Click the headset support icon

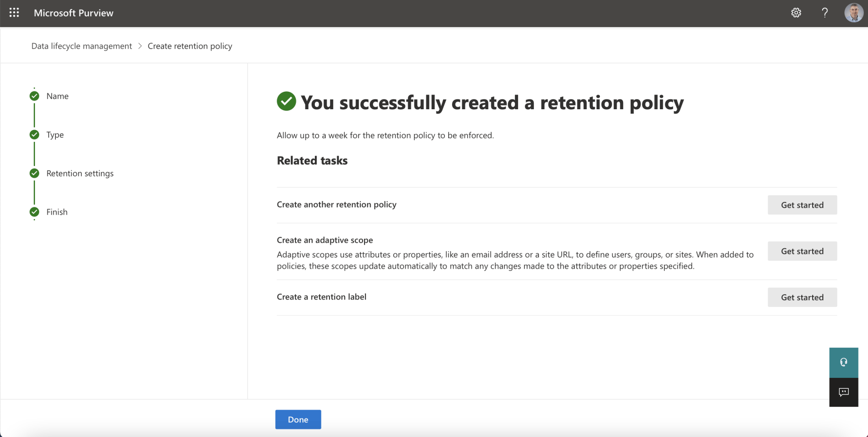(x=843, y=363)
